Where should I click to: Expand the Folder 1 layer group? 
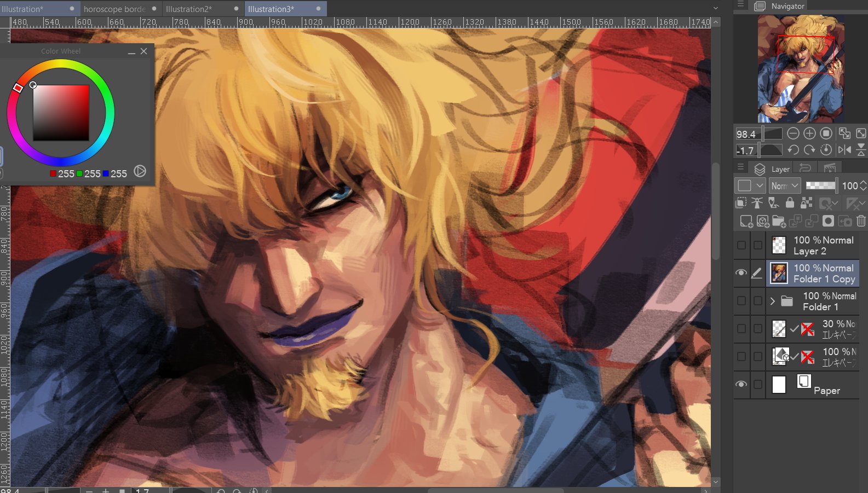click(x=772, y=301)
